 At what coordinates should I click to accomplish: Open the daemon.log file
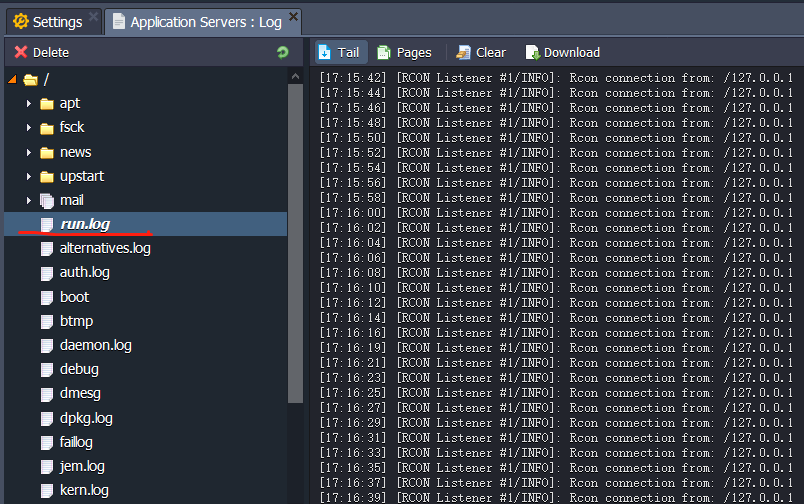point(95,345)
